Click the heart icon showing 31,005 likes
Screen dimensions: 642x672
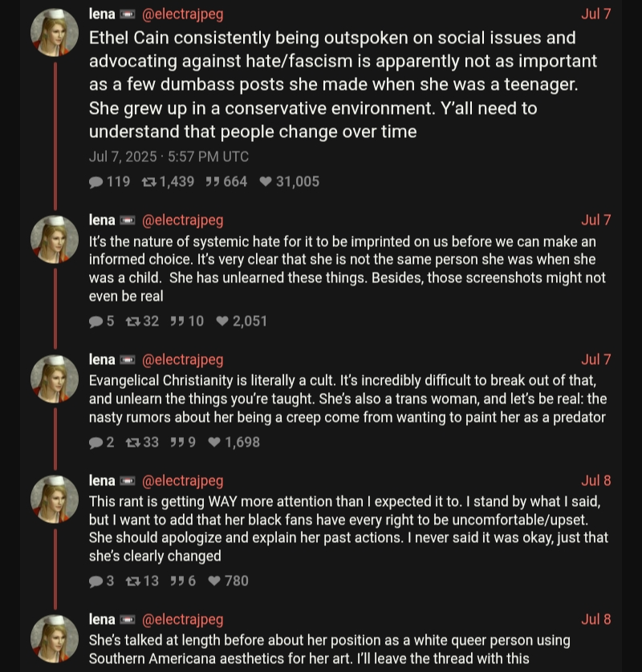coord(266,182)
